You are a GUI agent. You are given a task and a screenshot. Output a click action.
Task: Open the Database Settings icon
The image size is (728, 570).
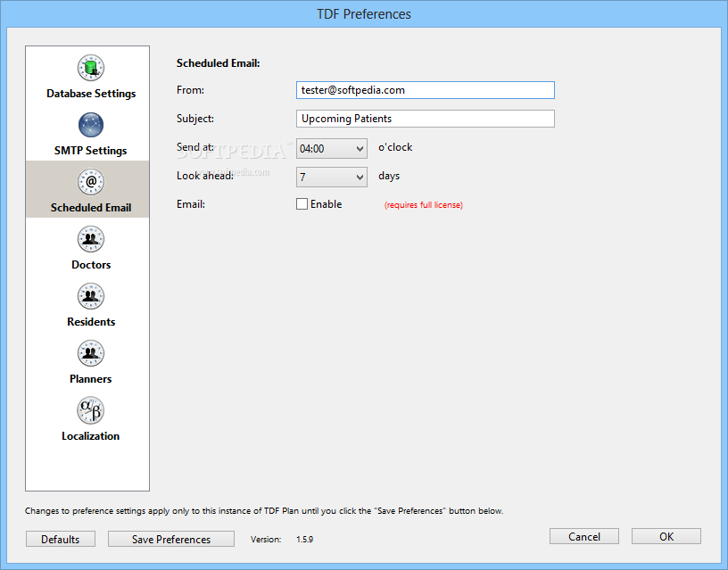pyautogui.click(x=90, y=68)
